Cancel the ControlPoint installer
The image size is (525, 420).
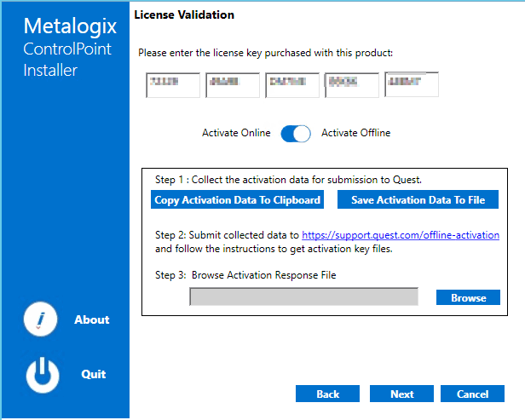[x=472, y=394]
